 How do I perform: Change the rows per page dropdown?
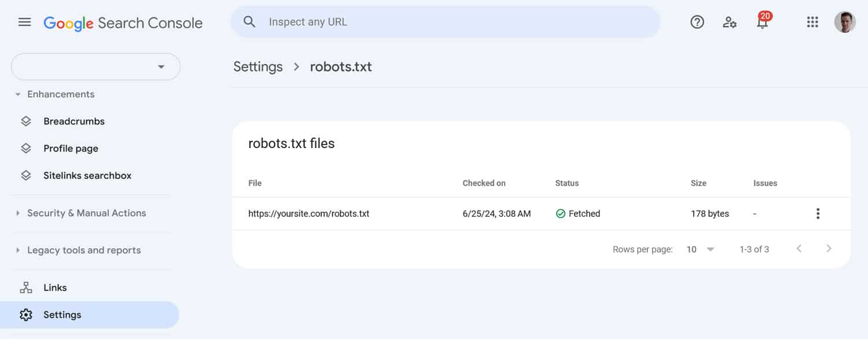[x=700, y=249]
